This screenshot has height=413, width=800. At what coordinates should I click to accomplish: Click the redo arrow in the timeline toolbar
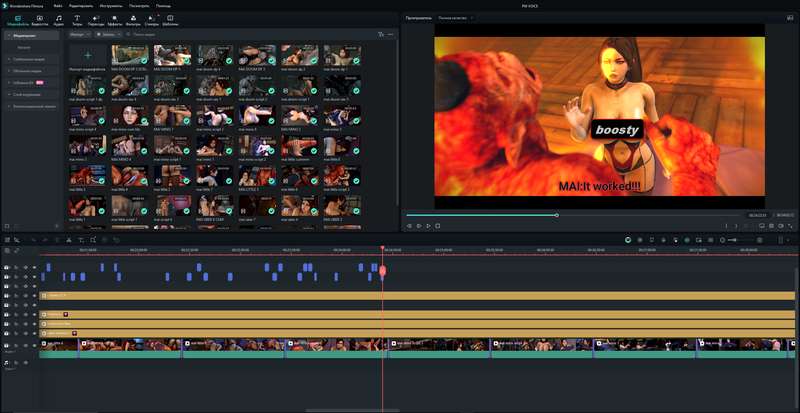[x=45, y=239]
